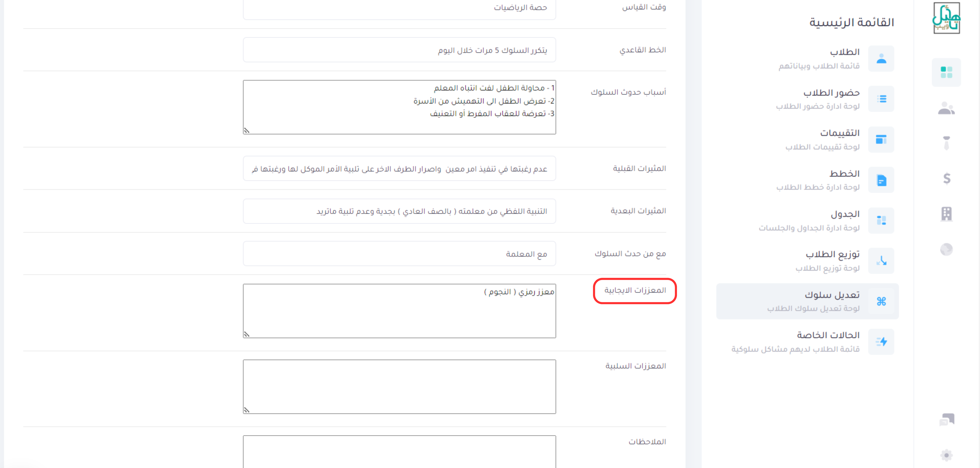Grab resize handle of المعززات الايجابية textarea
The image size is (980, 468).
tap(247, 334)
